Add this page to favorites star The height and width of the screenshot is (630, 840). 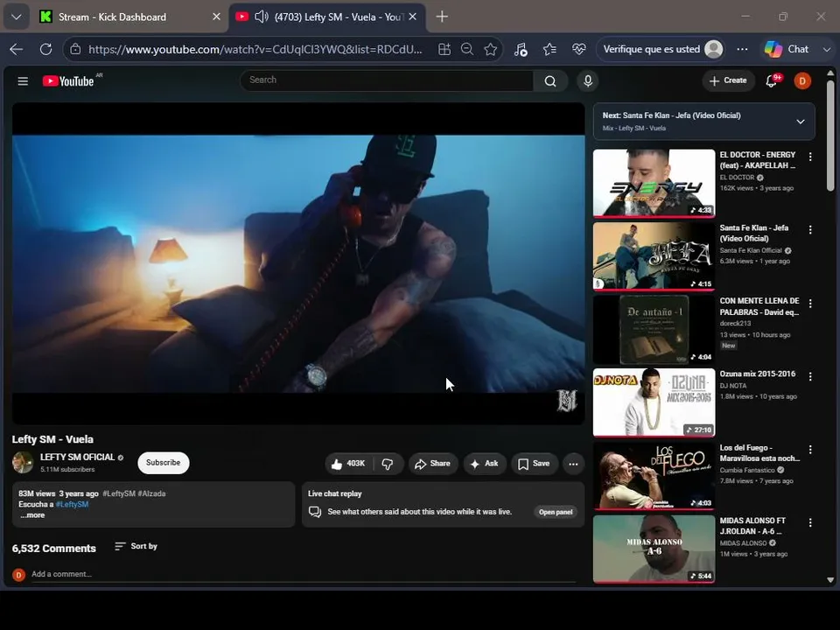490,49
